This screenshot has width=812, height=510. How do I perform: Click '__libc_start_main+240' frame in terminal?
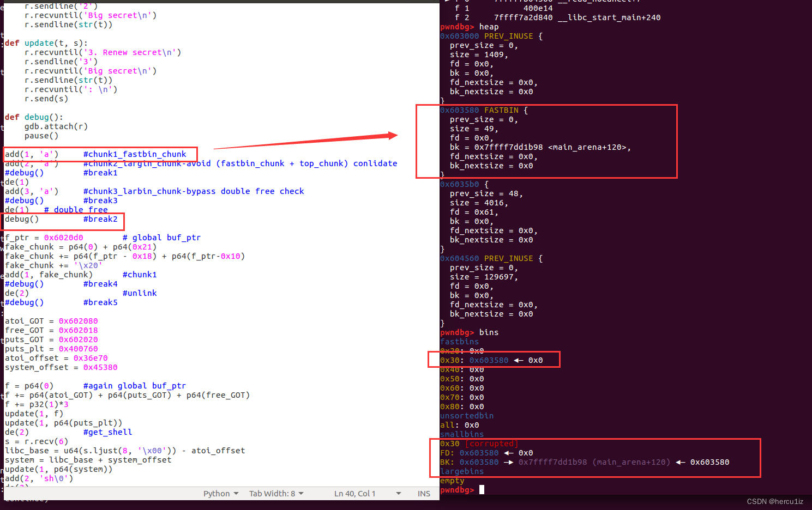pos(609,17)
